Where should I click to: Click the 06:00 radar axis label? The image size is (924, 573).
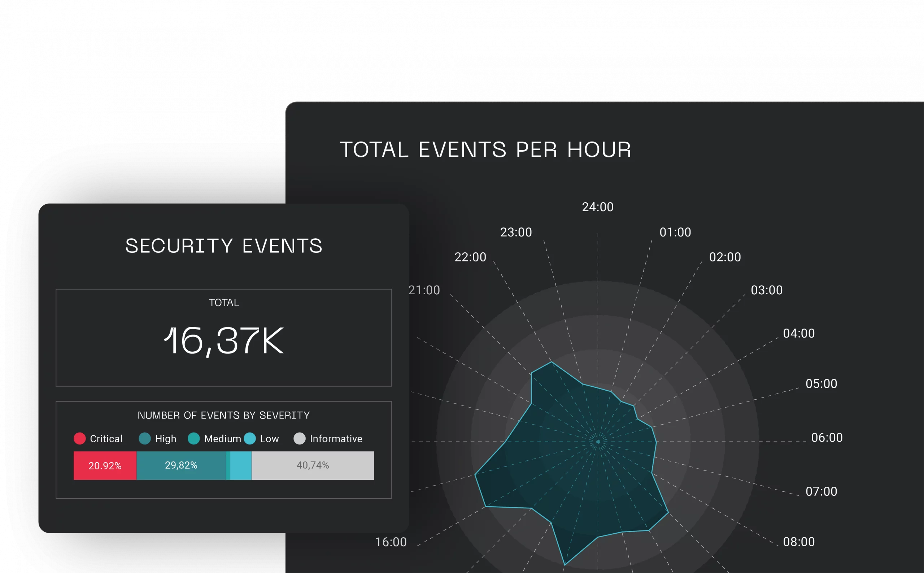(x=827, y=437)
